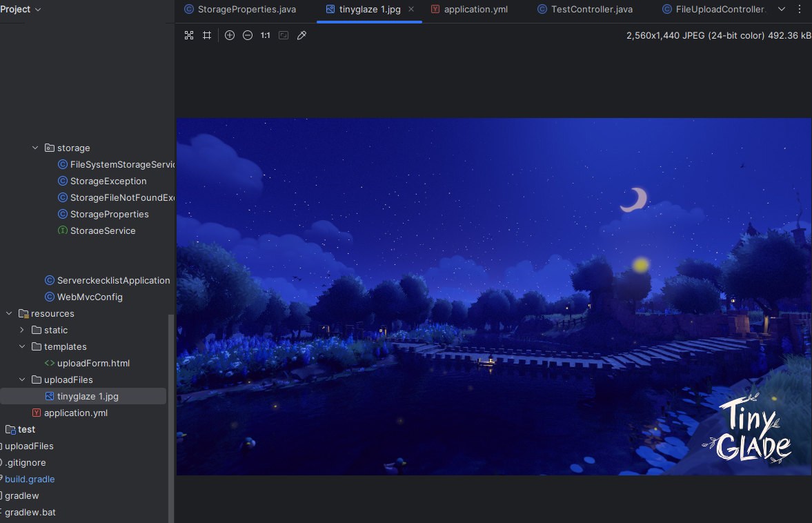Click project tree vertical scrollbar
Image resolution: width=812 pixels, height=523 pixels.
171,418
